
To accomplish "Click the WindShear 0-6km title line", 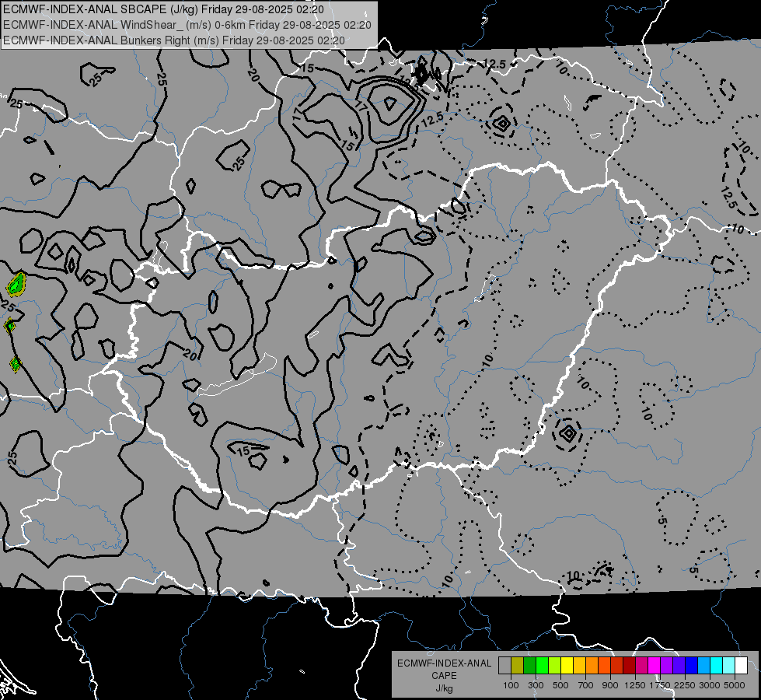I will click(x=187, y=25).
